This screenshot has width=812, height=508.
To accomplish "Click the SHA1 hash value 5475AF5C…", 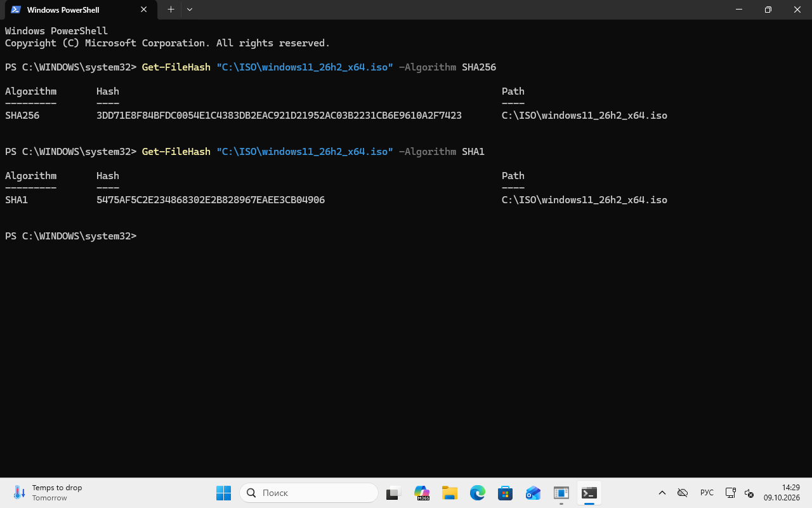I will 211,200.
